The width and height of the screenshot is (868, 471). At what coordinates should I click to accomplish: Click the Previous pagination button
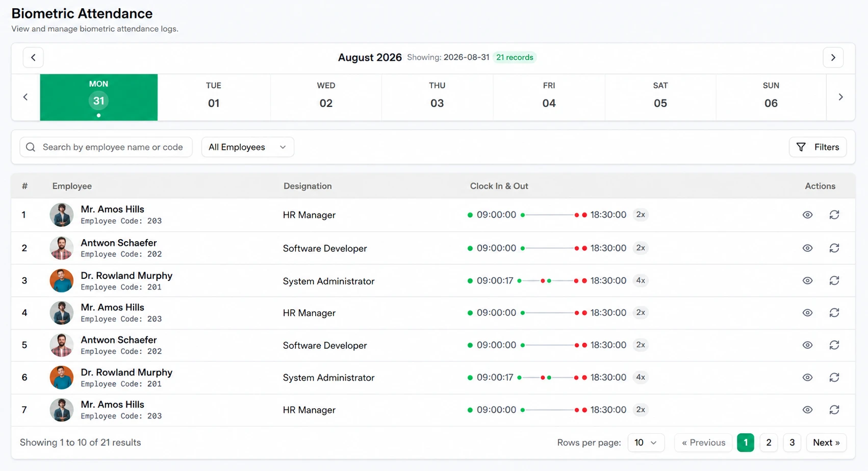point(703,442)
